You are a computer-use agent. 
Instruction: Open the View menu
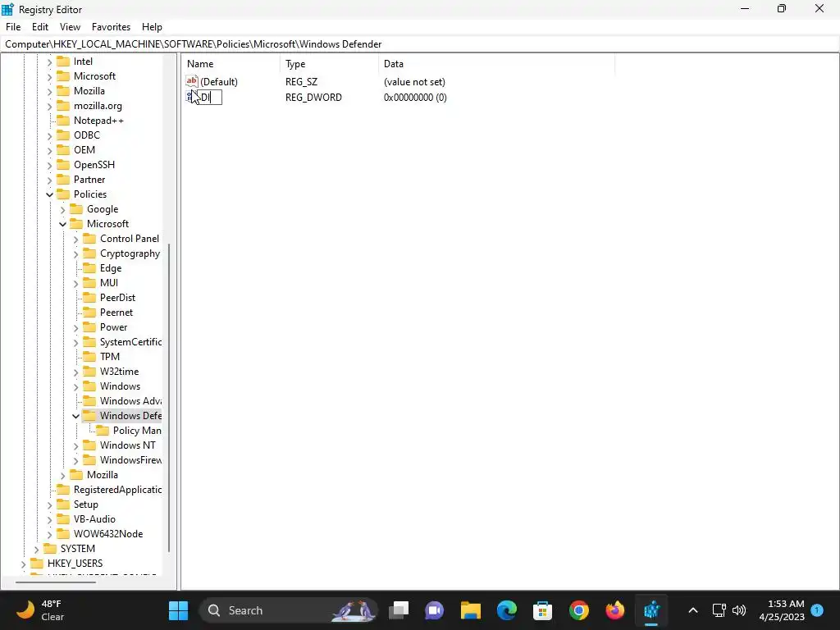point(70,27)
